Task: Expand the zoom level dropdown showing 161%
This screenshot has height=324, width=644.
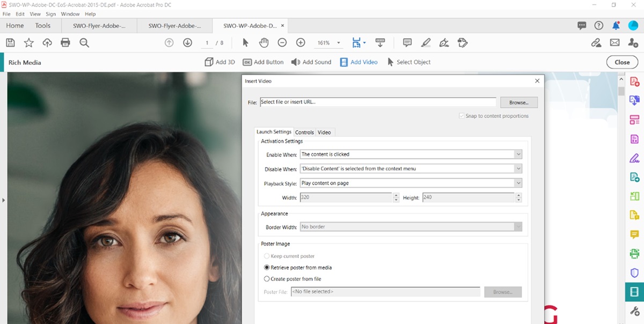Action: (x=338, y=42)
